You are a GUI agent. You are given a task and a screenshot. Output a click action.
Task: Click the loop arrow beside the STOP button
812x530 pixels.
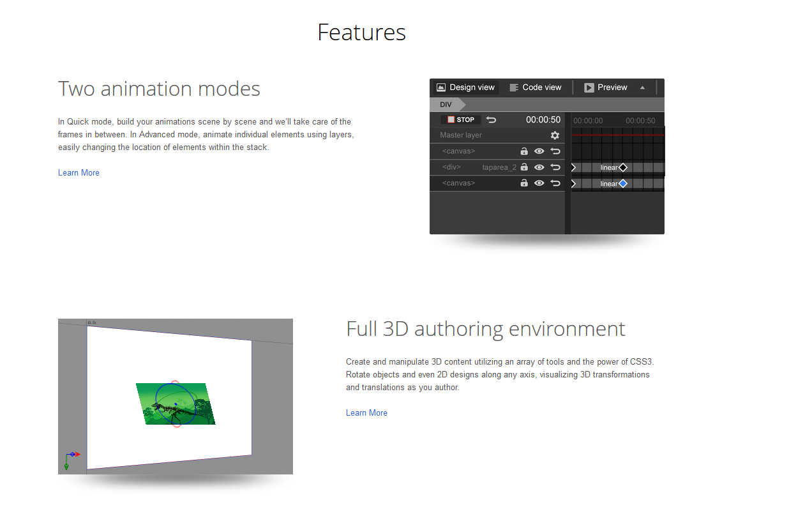point(491,119)
